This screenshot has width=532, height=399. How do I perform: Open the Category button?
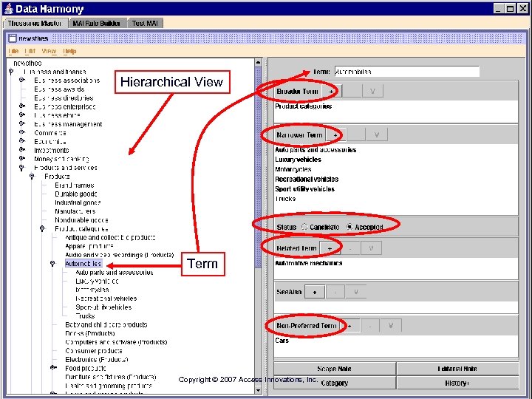335,383
